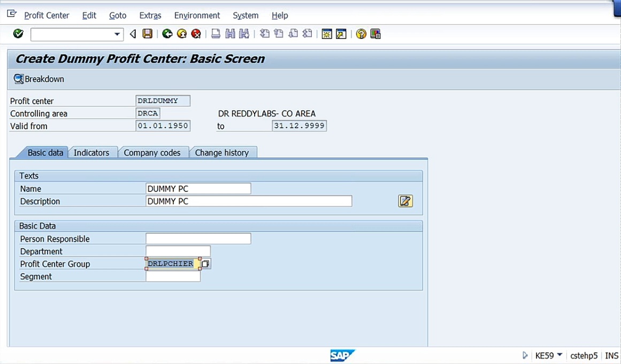
Task: Open the System menu
Action: [x=246, y=16]
